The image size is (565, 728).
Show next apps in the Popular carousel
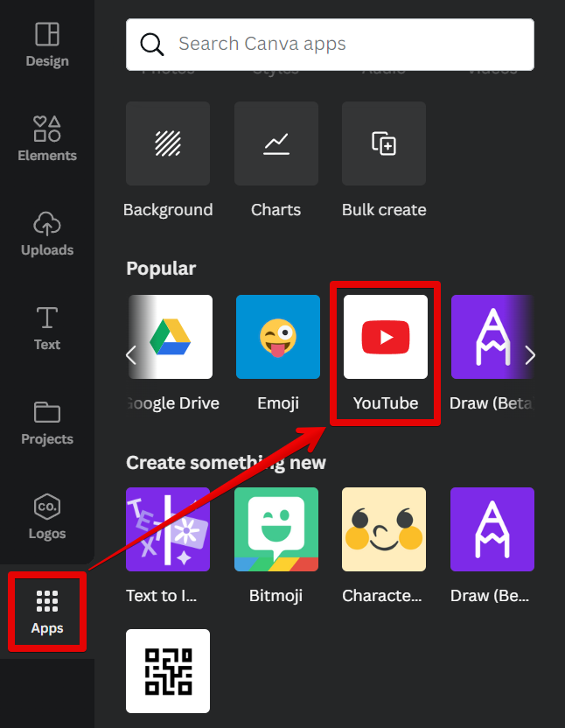pyautogui.click(x=530, y=355)
